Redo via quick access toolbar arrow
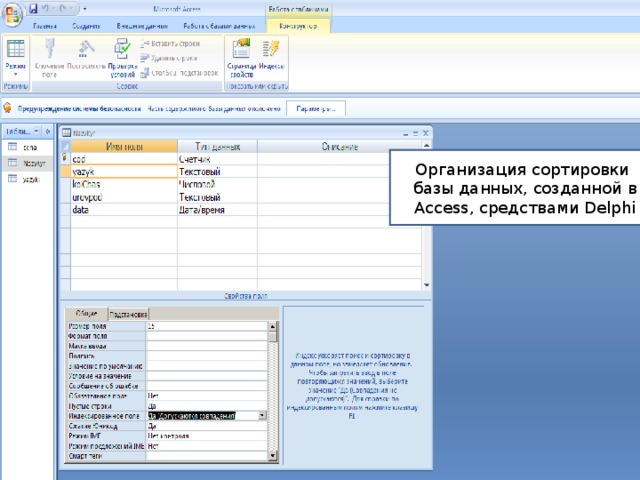Screen dimensions: 640x480 pyautogui.click(x=62, y=8)
